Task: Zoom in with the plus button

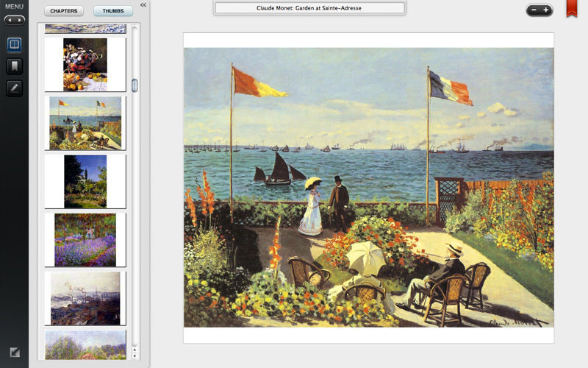Action: point(546,10)
